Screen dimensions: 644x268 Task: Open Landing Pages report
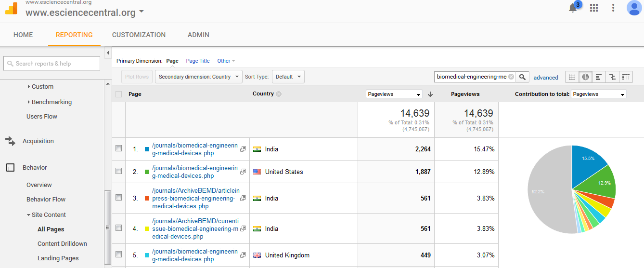58,258
